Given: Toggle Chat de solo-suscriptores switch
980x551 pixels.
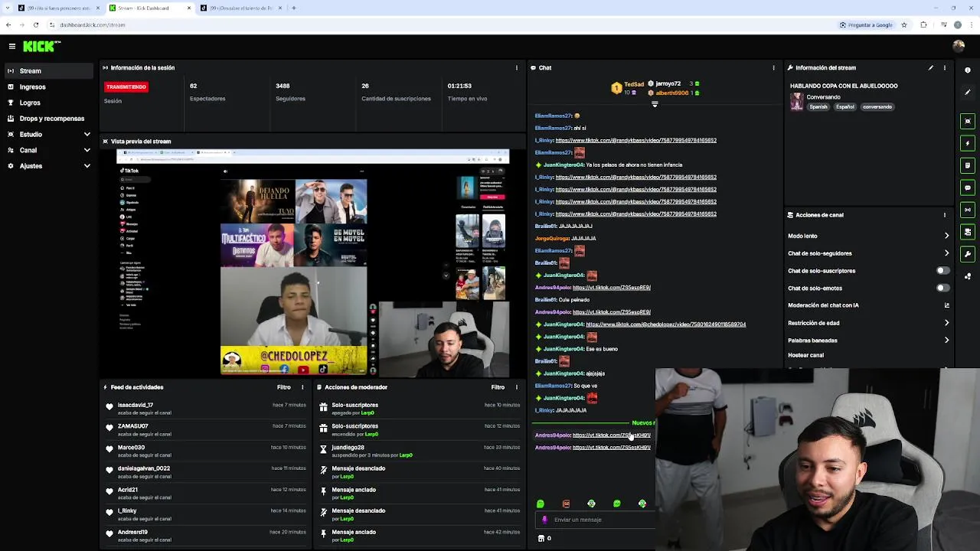Looking at the screenshot, I should point(942,271).
